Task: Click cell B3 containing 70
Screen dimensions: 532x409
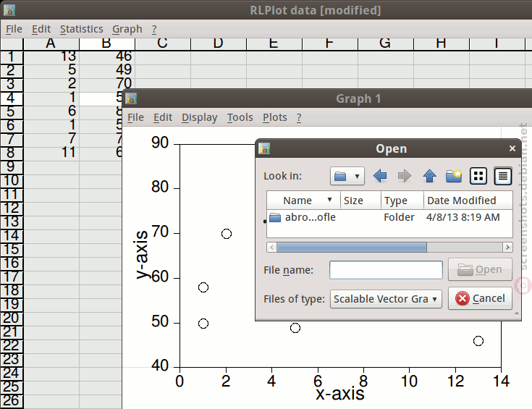Action: (107, 84)
